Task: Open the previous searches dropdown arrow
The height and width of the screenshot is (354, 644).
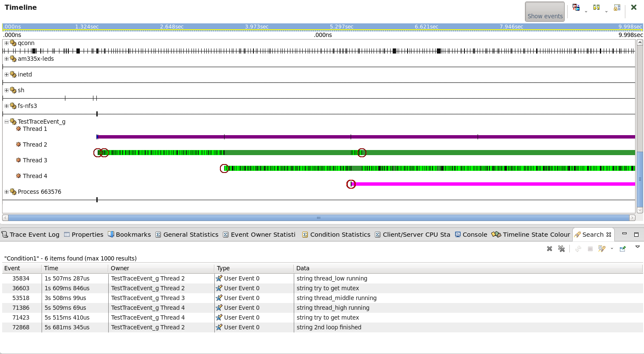Action: [612, 249]
